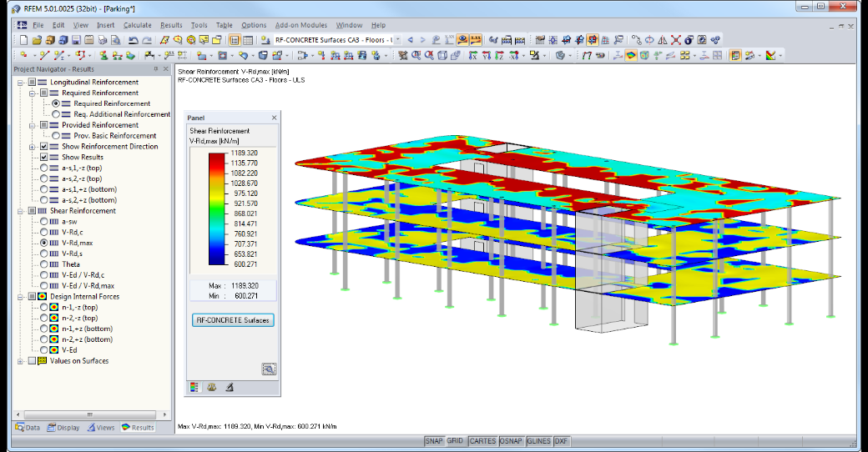Click the View in Z direction icon

click(499, 55)
